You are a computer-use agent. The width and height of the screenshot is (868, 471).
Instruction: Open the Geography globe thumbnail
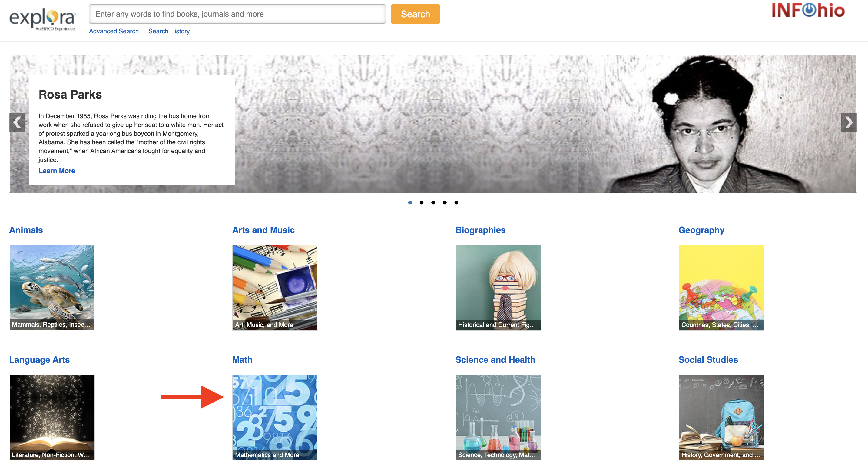721,287
